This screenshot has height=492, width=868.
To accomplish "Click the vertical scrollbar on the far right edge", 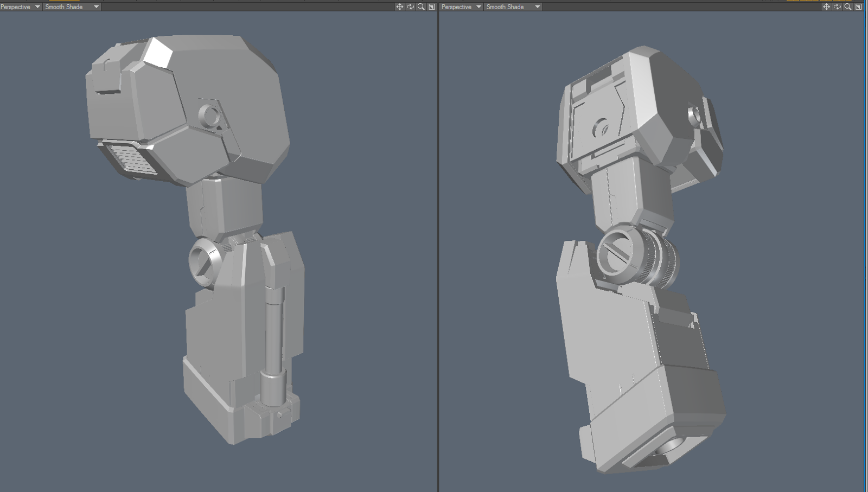I will [x=866, y=244].
